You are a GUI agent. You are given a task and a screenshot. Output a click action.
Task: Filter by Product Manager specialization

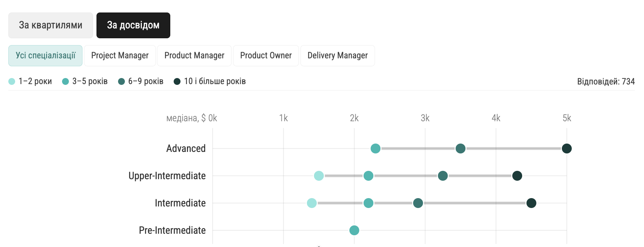(x=194, y=56)
